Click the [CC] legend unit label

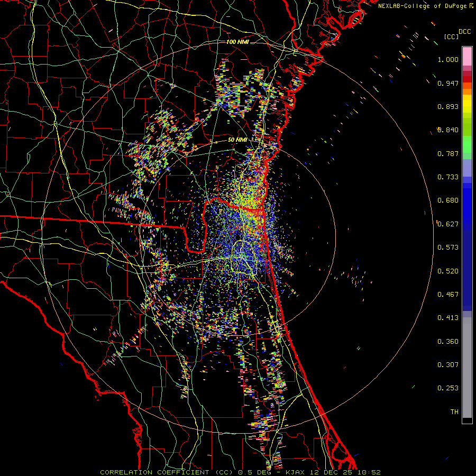tap(452, 36)
